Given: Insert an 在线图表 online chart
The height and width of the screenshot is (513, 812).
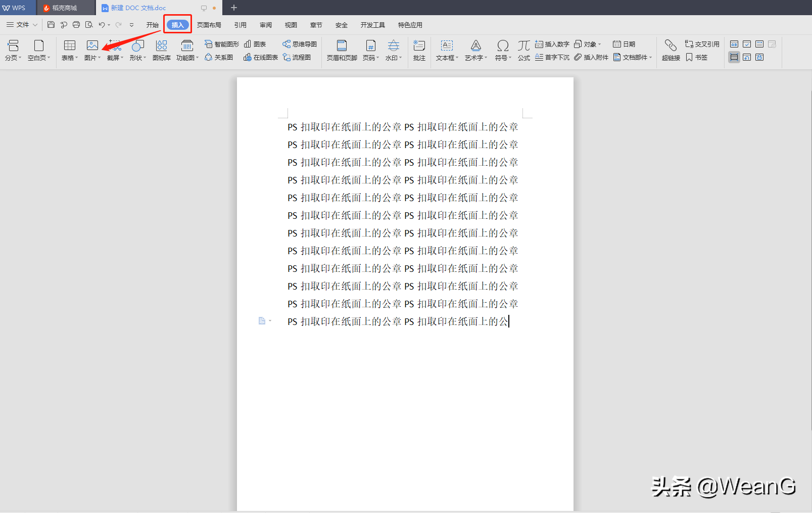Looking at the screenshot, I should pos(261,57).
